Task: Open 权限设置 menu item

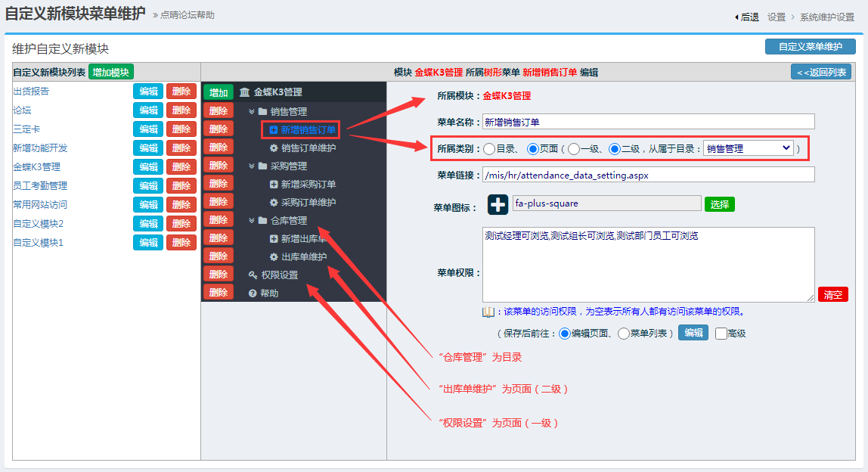Action: pos(280,275)
